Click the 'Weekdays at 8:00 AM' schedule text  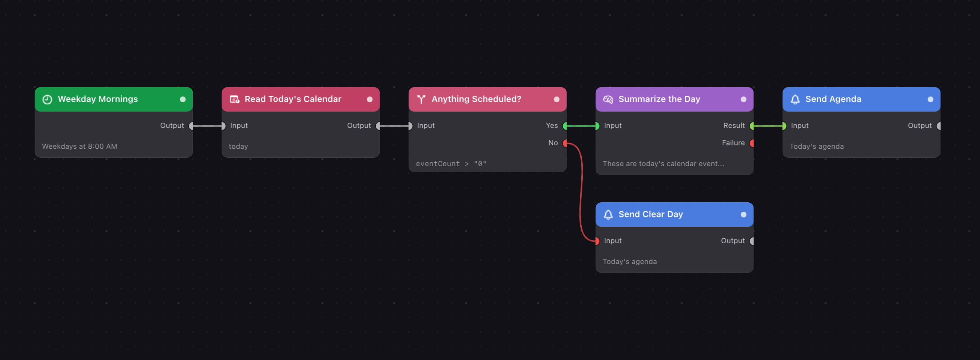coord(79,146)
